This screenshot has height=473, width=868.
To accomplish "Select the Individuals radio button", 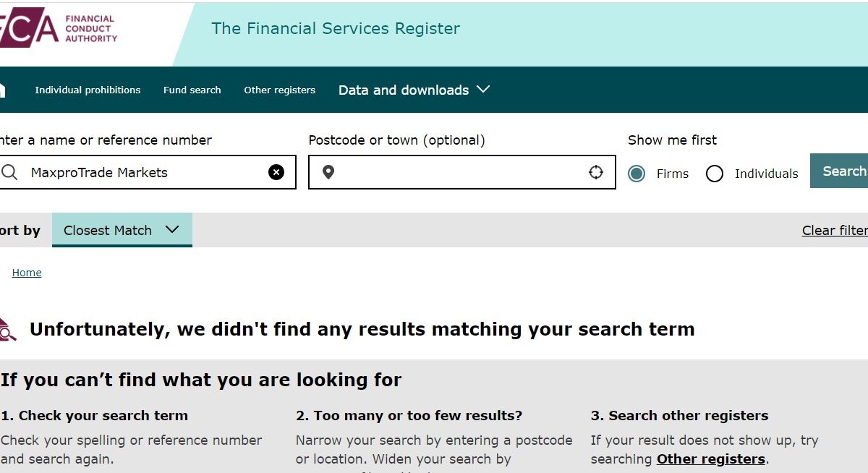I will click(715, 174).
